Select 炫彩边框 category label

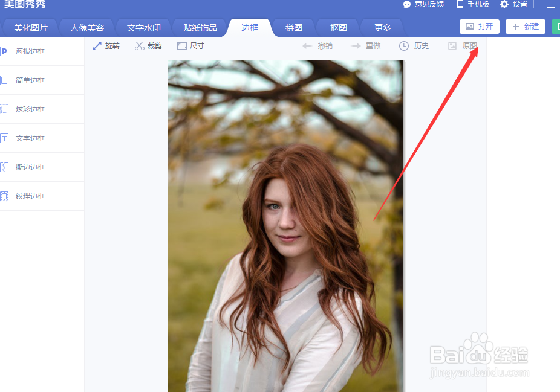[x=30, y=109]
